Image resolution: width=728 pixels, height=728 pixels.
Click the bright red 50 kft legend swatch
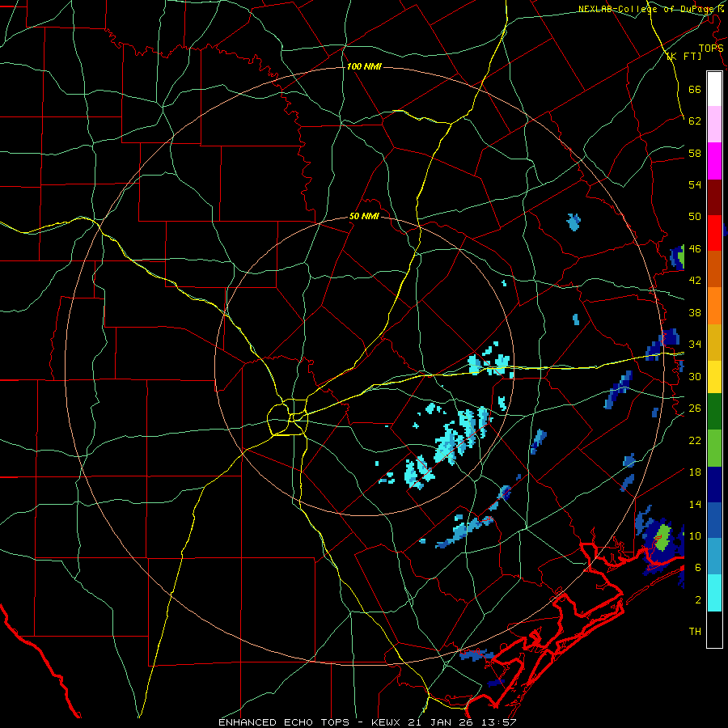coord(714,233)
